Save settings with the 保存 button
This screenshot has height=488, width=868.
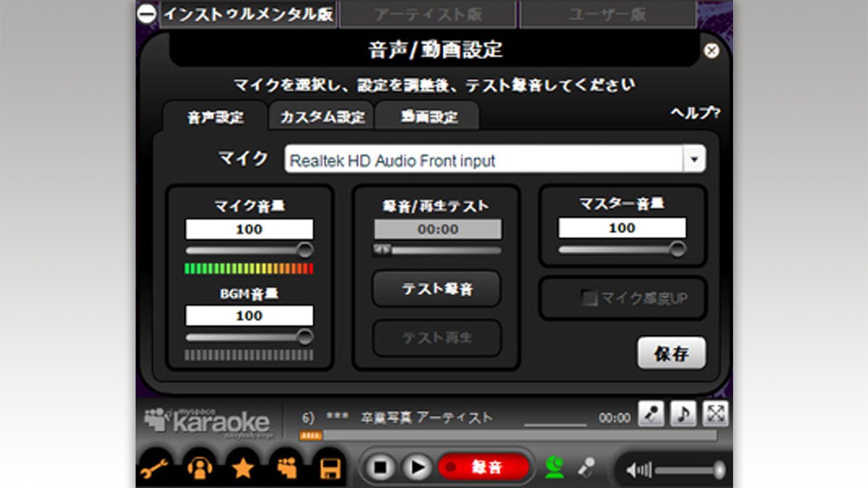pyautogui.click(x=671, y=353)
